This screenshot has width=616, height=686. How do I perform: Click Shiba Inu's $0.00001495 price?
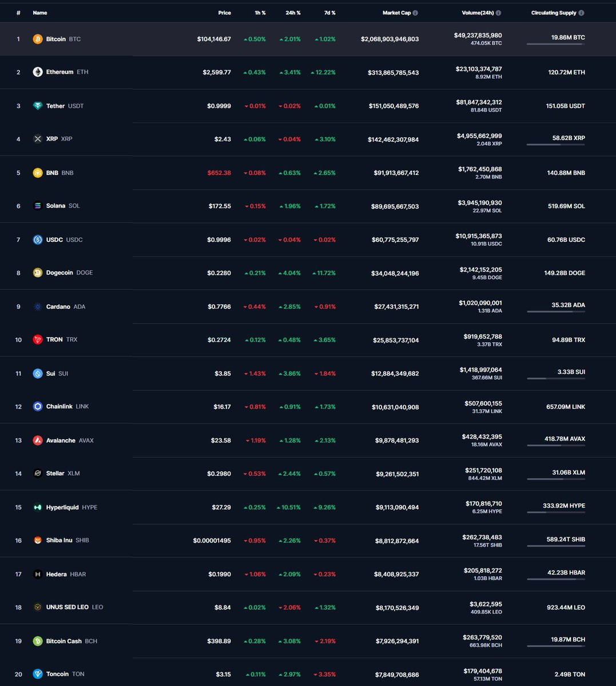click(x=212, y=540)
